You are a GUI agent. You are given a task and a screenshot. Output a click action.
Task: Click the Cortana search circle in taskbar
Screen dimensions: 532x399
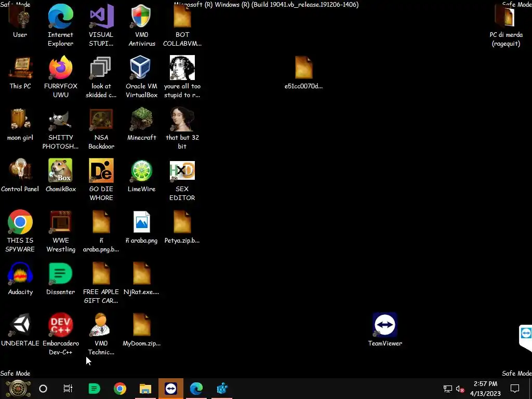pos(43,389)
